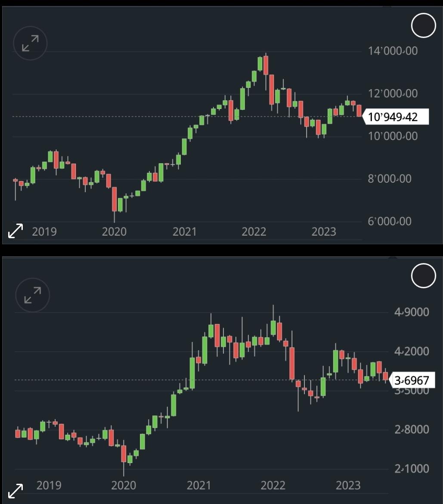Tap the white diagonal arrow on the top chart
The height and width of the screenshot is (504, 443).
point(15,231)
